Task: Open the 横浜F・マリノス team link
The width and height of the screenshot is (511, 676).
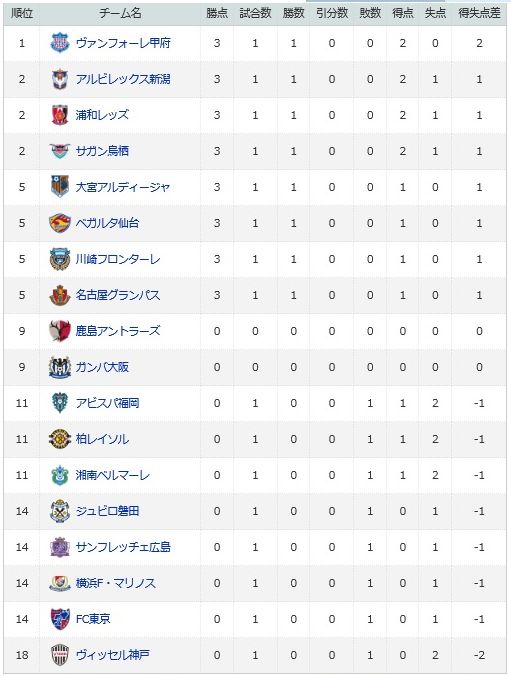Action: (x=116, y=583)
